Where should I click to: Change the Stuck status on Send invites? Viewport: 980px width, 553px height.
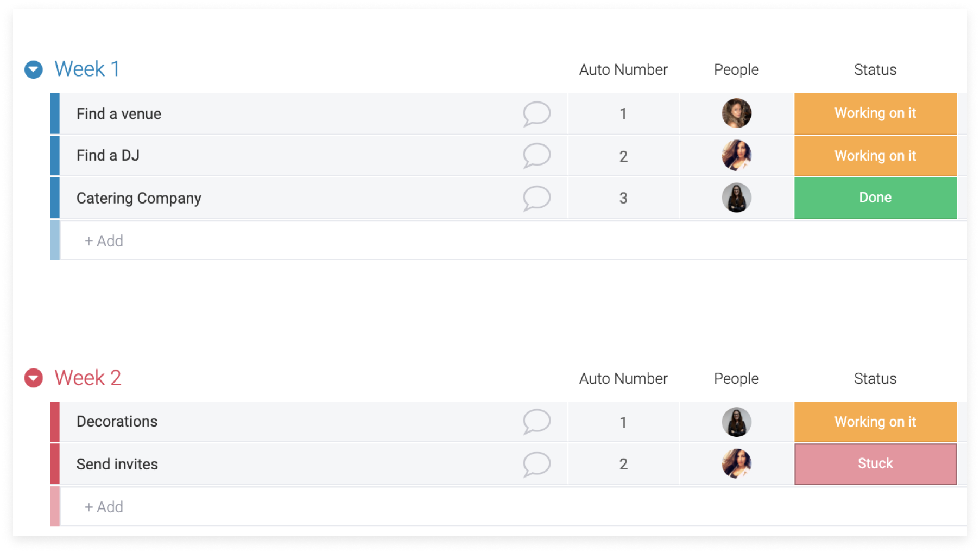pos(875,464)
